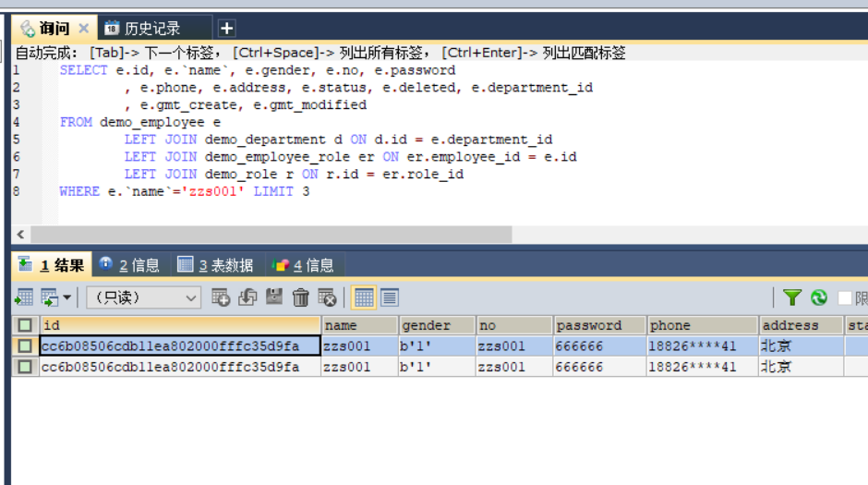The image size is (868, 485).
Task: Sort by the id column header
Action: coord(180,325)
